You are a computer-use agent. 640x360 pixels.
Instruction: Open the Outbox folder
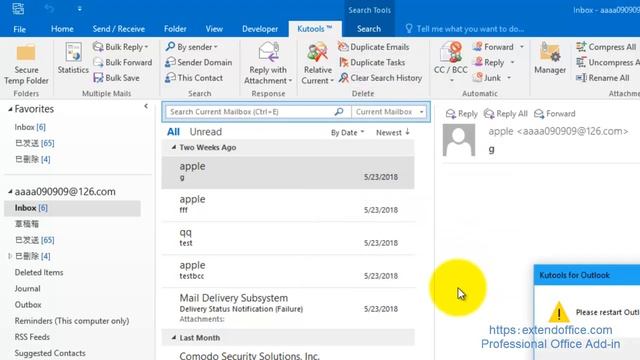click(28, 305)
